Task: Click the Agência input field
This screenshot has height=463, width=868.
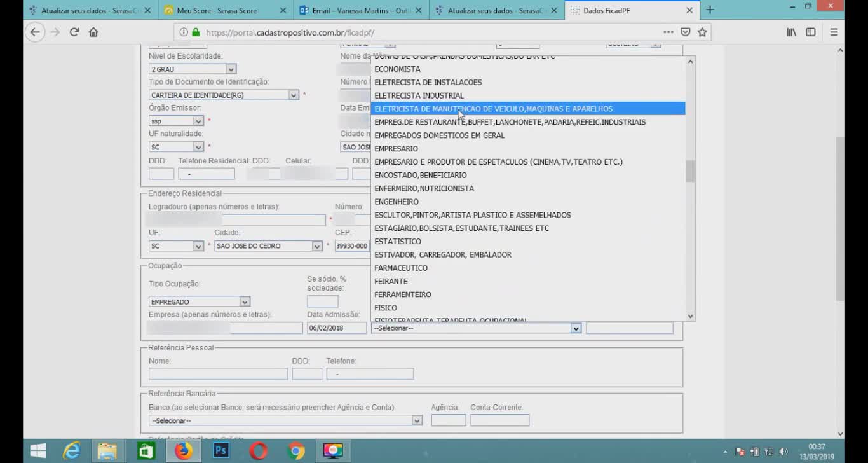Action: point(449,420)
